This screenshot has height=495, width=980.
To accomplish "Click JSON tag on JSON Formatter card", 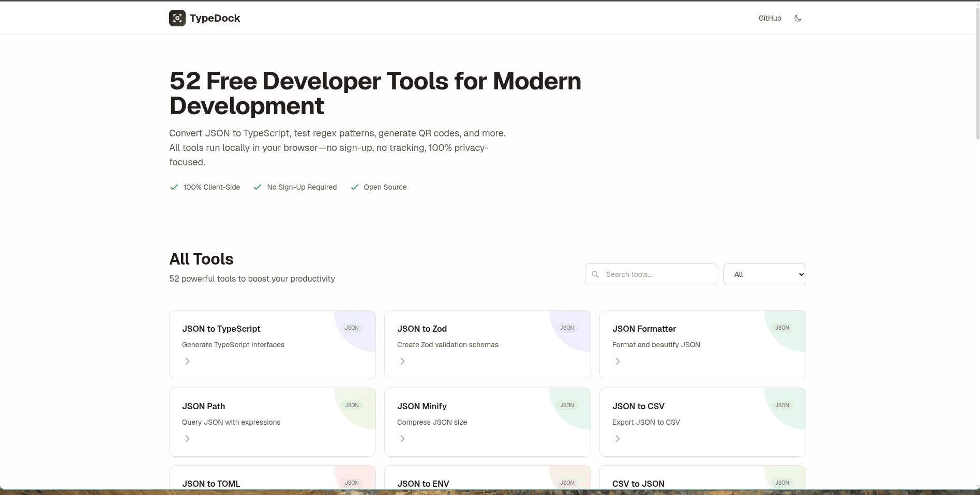I will 782,328.
